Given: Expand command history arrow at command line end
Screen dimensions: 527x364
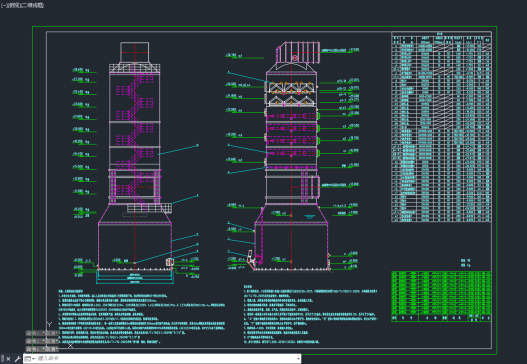Looking at the screenshot, I should coord(298,359).
